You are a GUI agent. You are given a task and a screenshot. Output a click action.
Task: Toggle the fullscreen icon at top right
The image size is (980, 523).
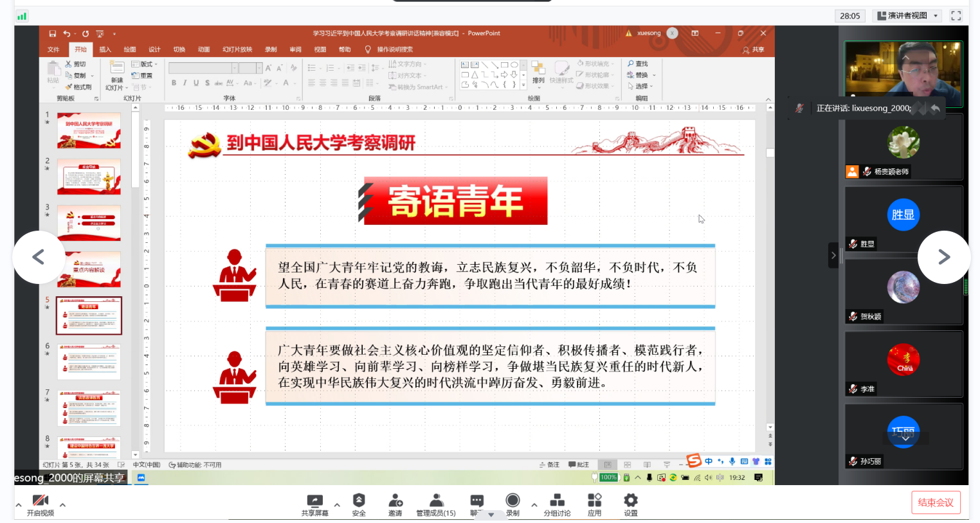point(956,15)
